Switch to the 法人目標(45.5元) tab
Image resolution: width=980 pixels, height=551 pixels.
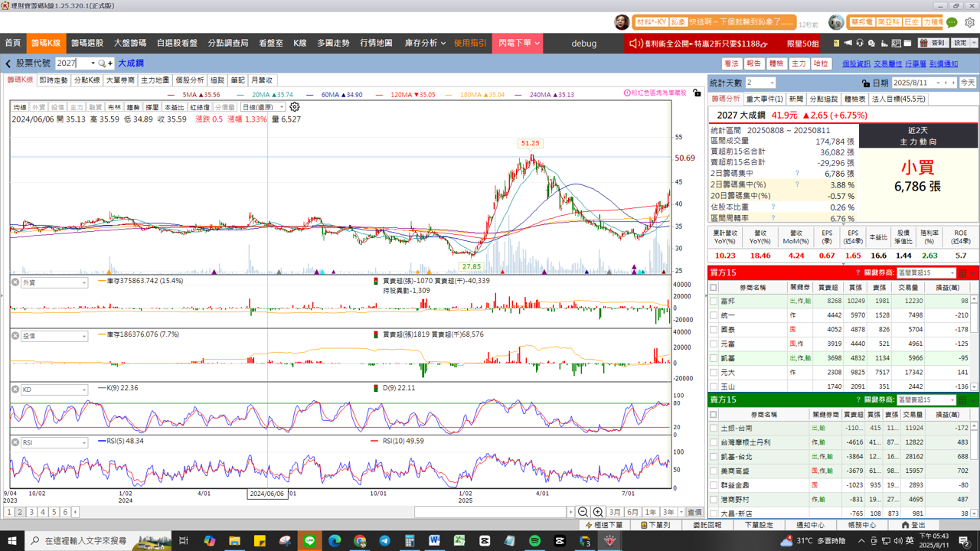[x=899, y=99]
